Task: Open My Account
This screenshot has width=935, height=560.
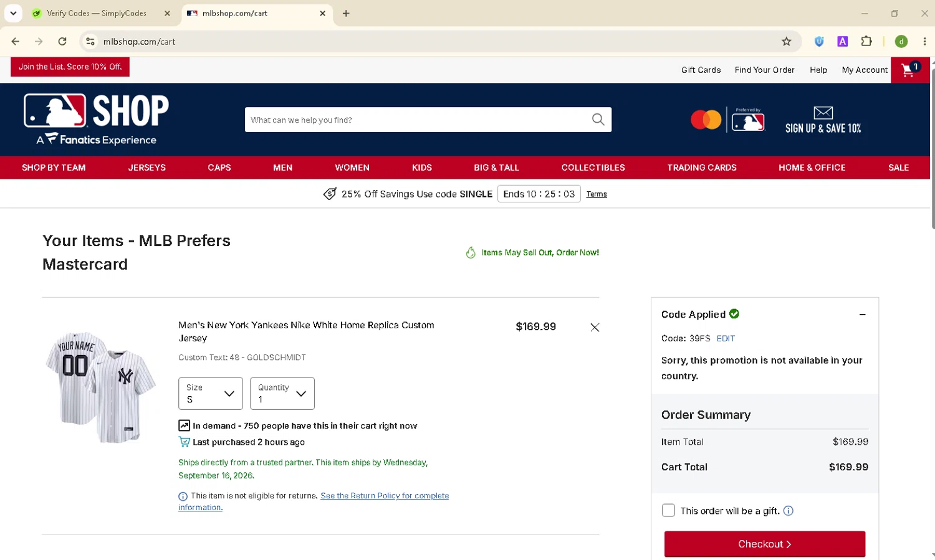Action: pos(865,70)
